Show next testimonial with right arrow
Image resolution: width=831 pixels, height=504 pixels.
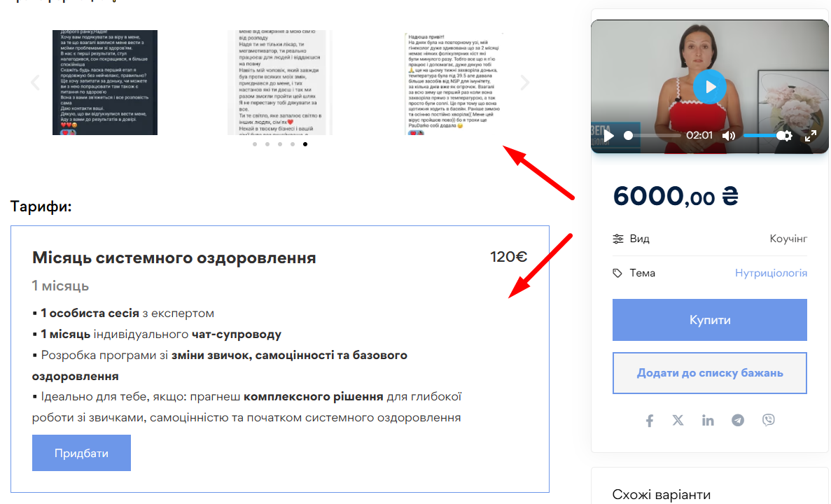point(524,83)
